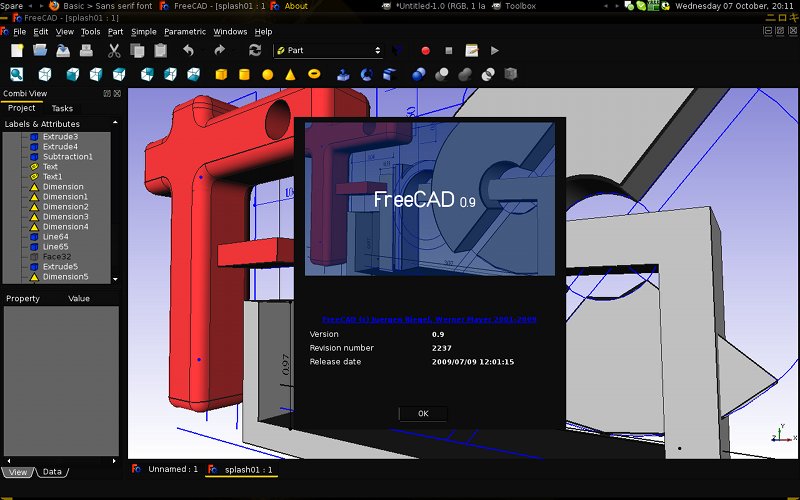This screenshot has height=500, width=800.
Task: Open the Parametric menu
Action: click(x=185, y=32)
